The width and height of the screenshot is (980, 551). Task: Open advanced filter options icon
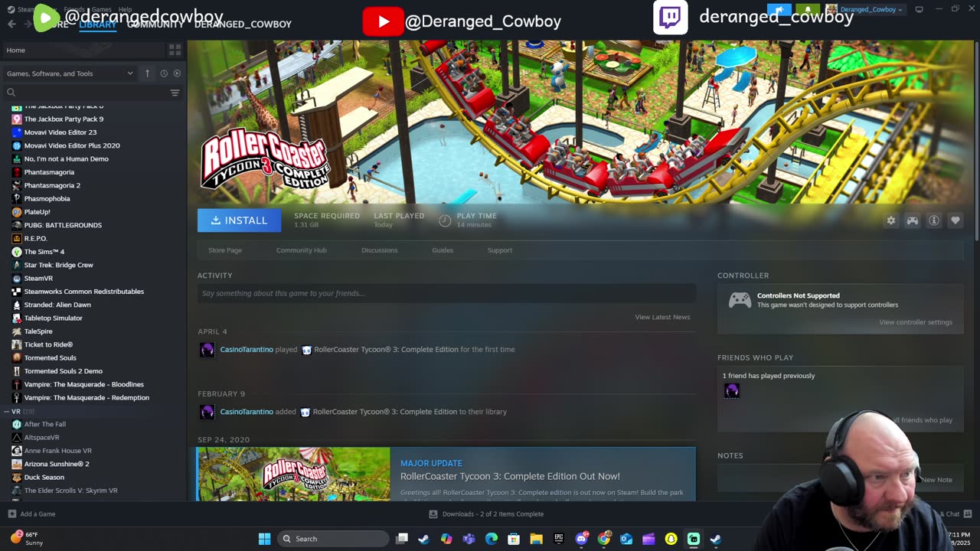pos(175,93)
